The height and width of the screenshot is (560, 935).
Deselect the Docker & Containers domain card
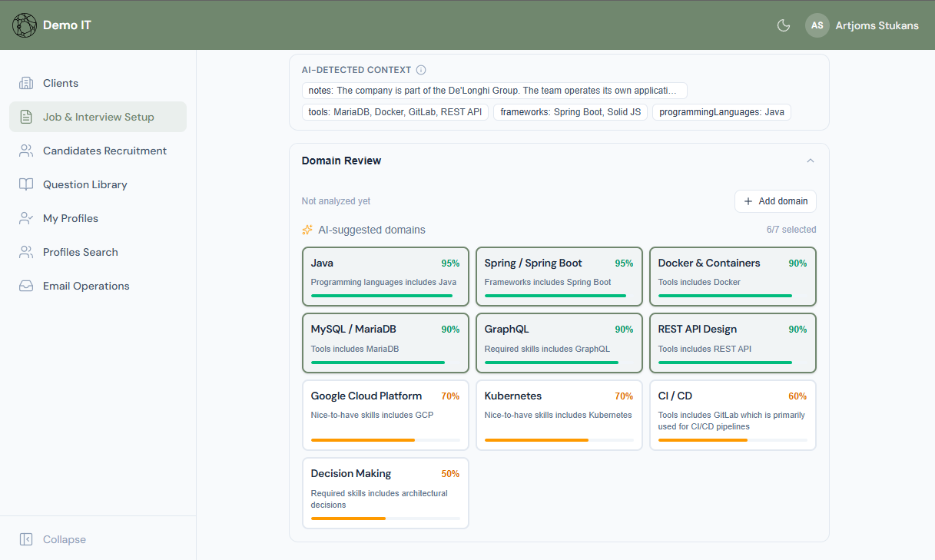pos(733,277)
